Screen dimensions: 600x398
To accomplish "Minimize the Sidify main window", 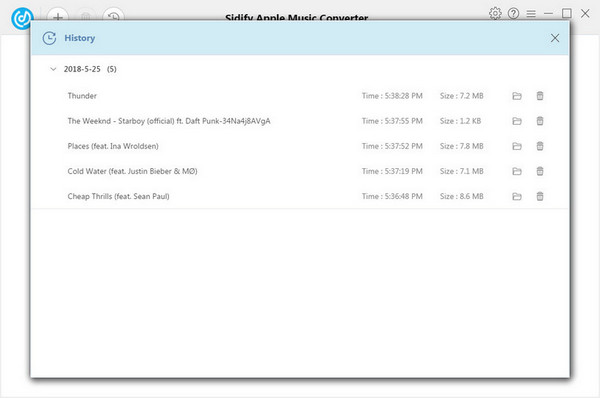I will pyautogui.click(x=548, y=14).
